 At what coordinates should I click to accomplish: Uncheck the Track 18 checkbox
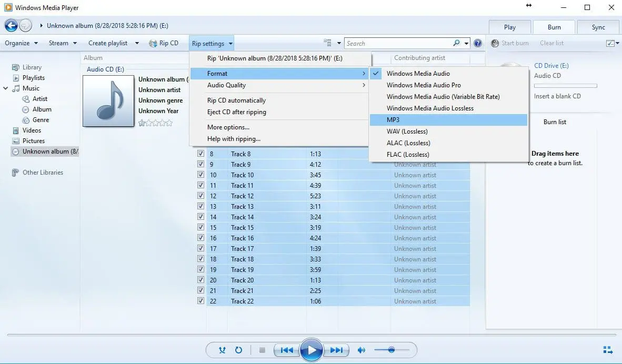pyautogui.click(x=200, y=258)
